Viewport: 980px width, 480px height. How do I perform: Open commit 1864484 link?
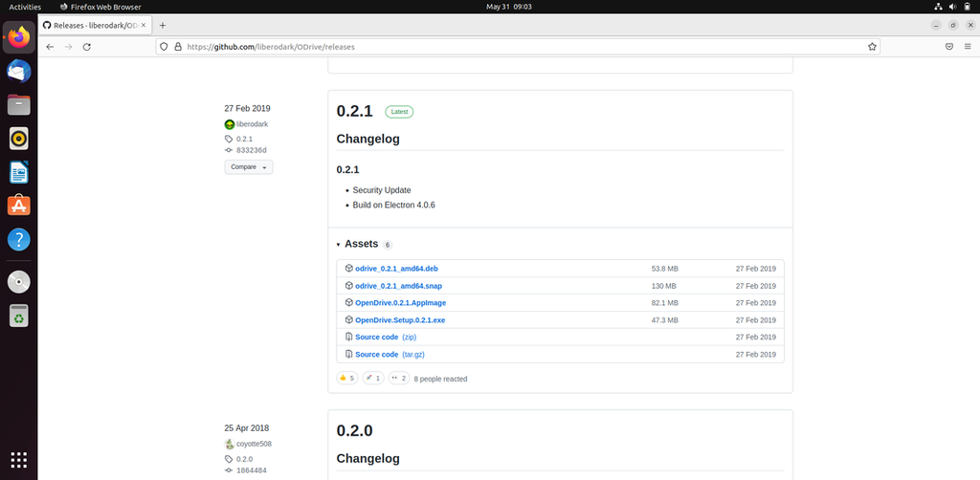pos(252,470)
